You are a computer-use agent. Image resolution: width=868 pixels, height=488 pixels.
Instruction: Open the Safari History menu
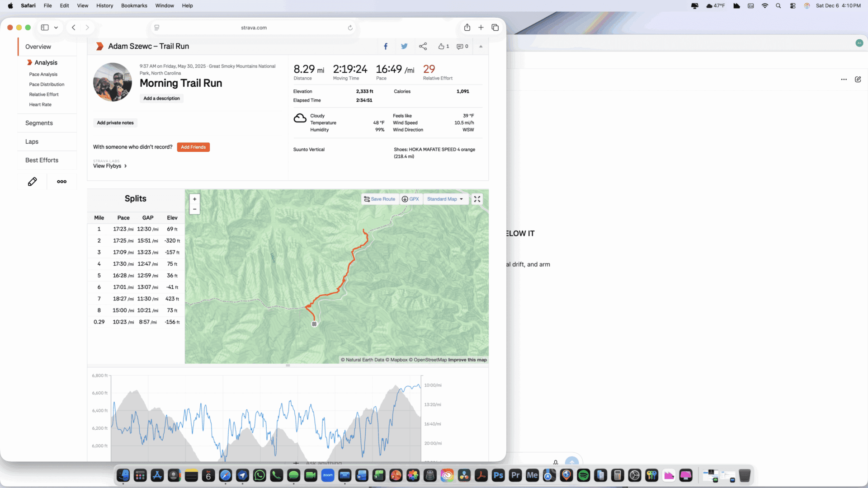(104, 5)
